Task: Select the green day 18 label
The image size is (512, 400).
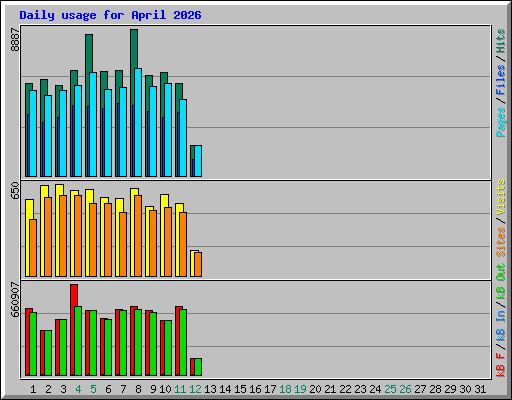Action: [285, 389]
